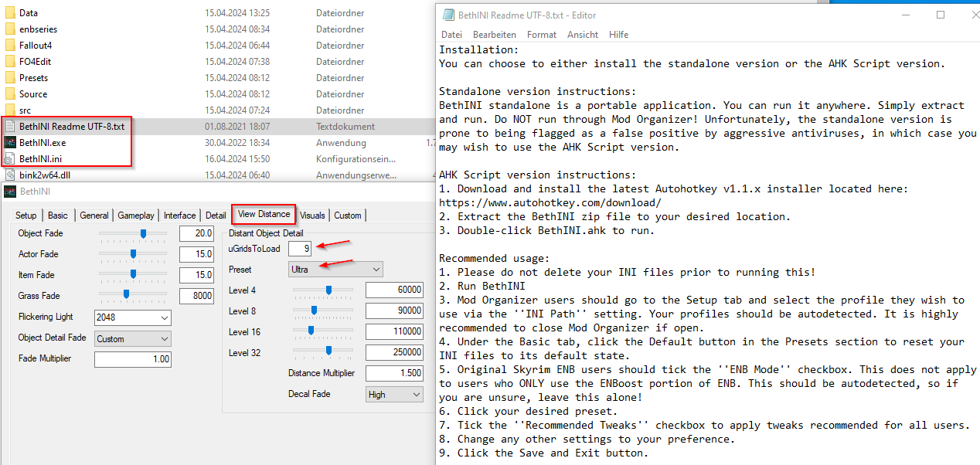Maximize the Editor window
980x465 pixels.
pos(941,15)
